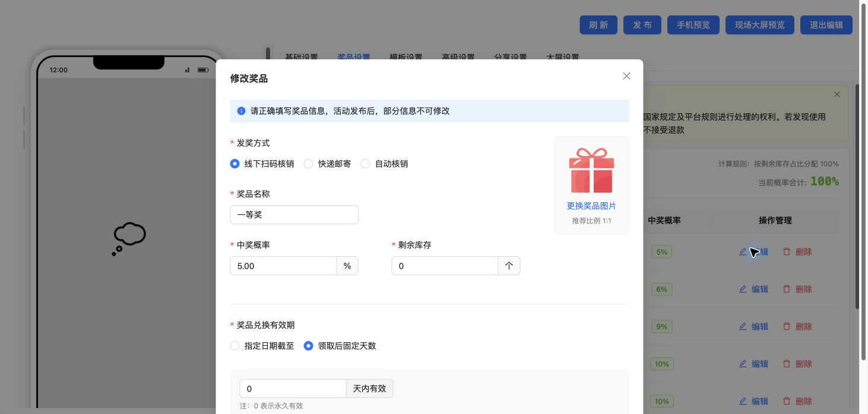The width and height of the screenshot is (868, 414).
Task: Click the 刷新 button
Action: (x=598, y=25)
